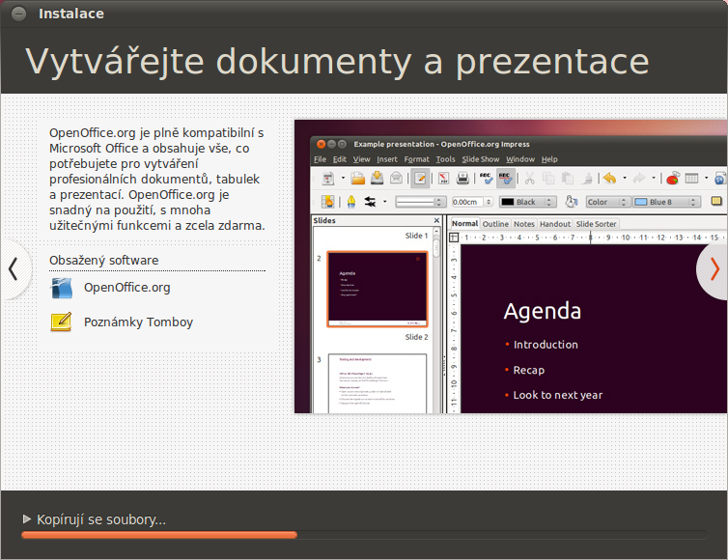The height and width of the screenshot is (560, 728).
Task: Click the Export as PDF icon
Action: [x=443, y=178]
